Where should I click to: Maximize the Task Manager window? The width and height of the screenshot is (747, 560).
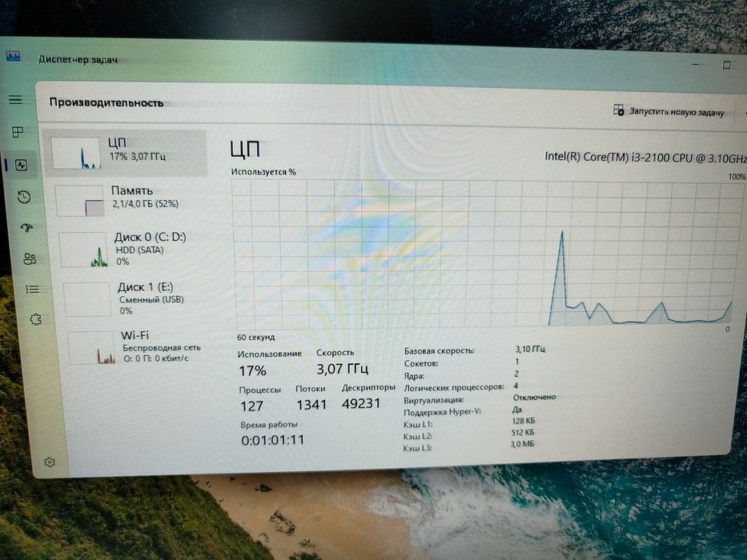[x=726, y=65]
